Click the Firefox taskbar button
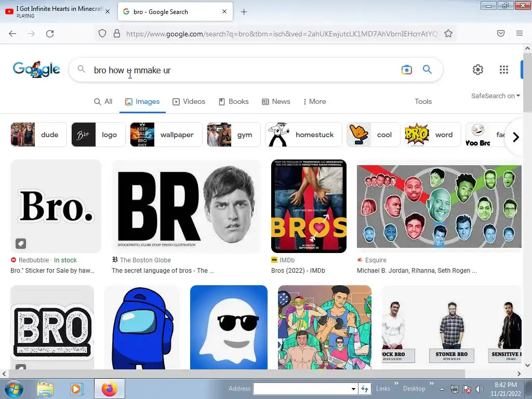This screenshot has width=532, height=399. (x=109, y=389)
